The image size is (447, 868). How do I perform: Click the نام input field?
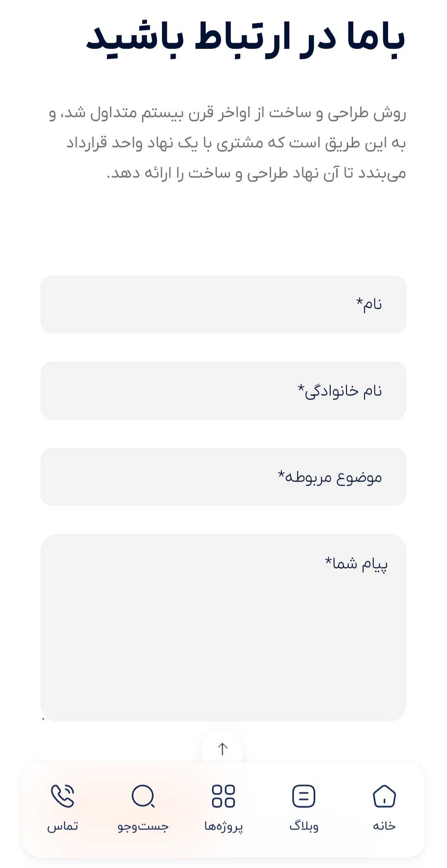pyautogui.click(x=223, y=305)
